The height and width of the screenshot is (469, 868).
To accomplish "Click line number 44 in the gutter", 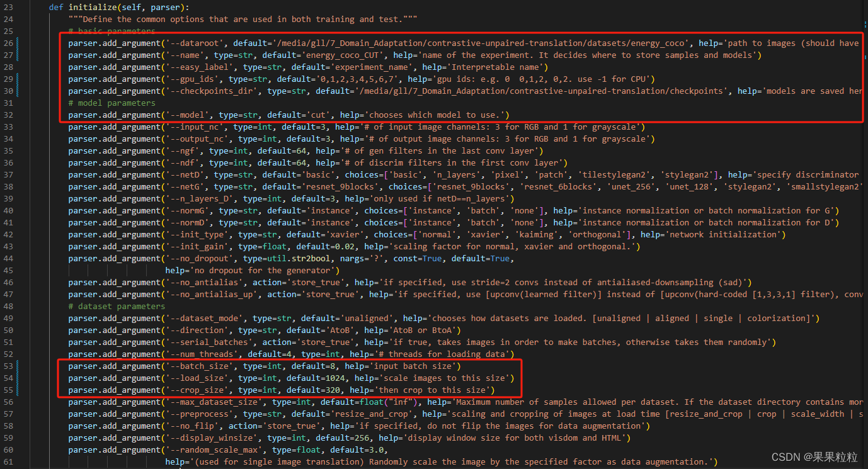I will click(8, 259).
